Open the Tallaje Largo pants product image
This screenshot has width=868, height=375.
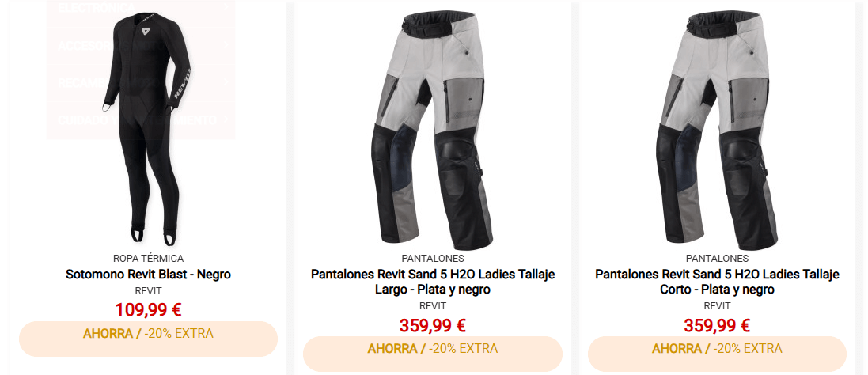(433, 131)
